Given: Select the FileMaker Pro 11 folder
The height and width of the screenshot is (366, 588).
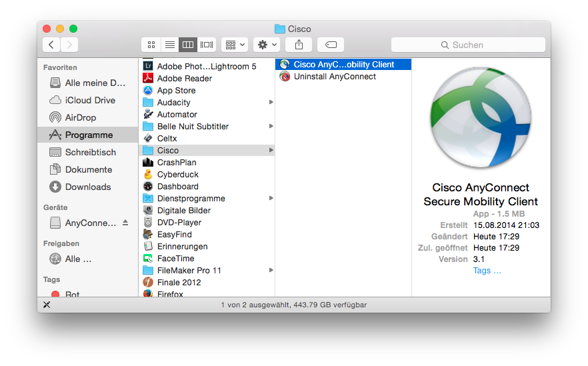Looking at the screenshot, I should [x=207, y=270].
